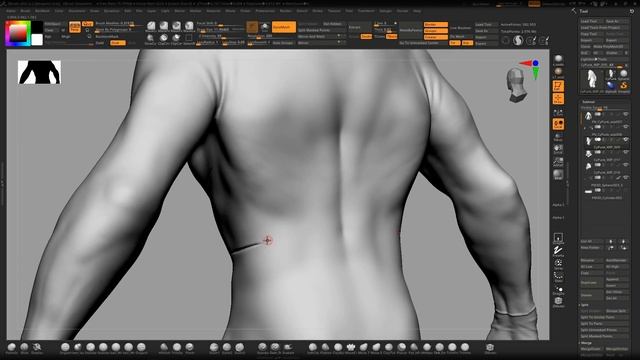Select the FreeHand stroke icon

tap(558, 251)
